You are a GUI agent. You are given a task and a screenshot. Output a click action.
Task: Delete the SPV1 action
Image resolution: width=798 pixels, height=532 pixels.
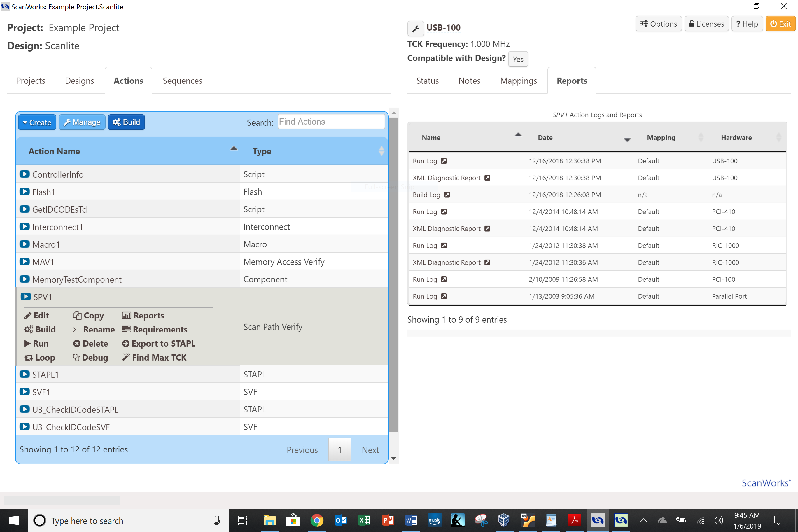coord(91,343)
